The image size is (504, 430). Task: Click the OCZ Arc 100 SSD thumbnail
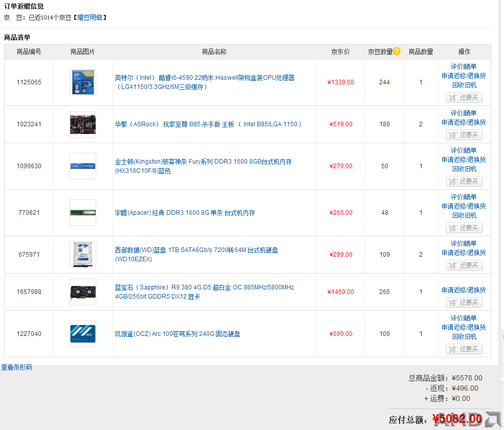[x=83, y=334]
